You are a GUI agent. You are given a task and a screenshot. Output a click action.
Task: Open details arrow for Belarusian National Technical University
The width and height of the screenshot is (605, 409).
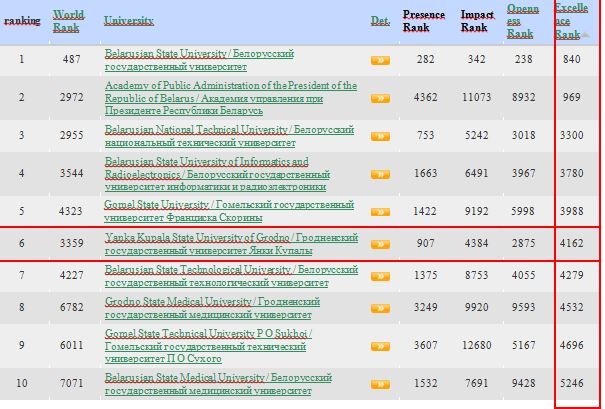coord(380,136)
